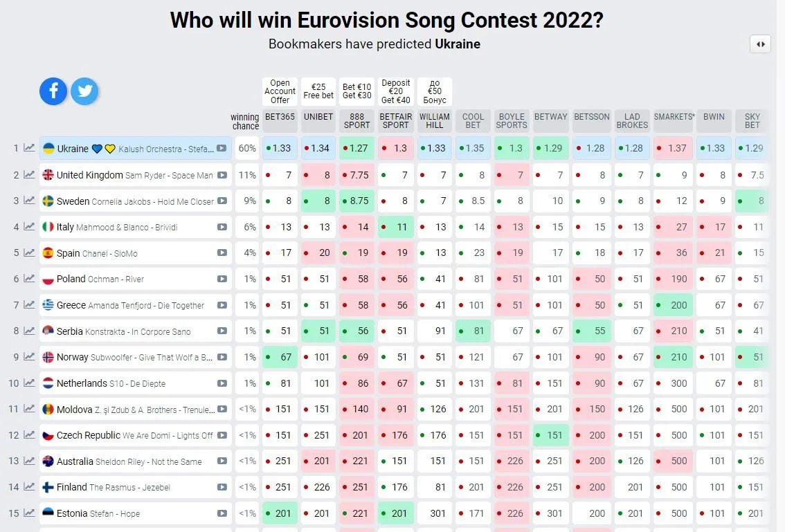Share odds page on Facebook
This screenshot has height=532, width=785.
click(x=53, y=91)
